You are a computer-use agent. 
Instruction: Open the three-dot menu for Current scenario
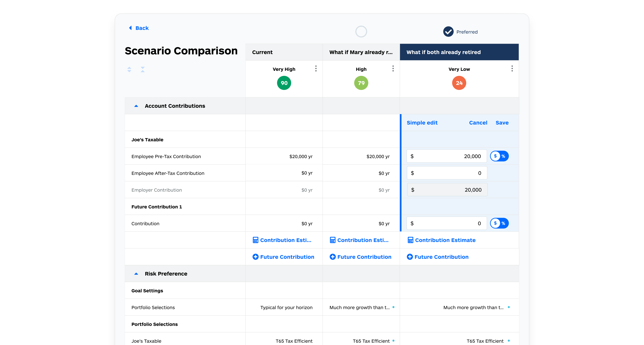316,69
